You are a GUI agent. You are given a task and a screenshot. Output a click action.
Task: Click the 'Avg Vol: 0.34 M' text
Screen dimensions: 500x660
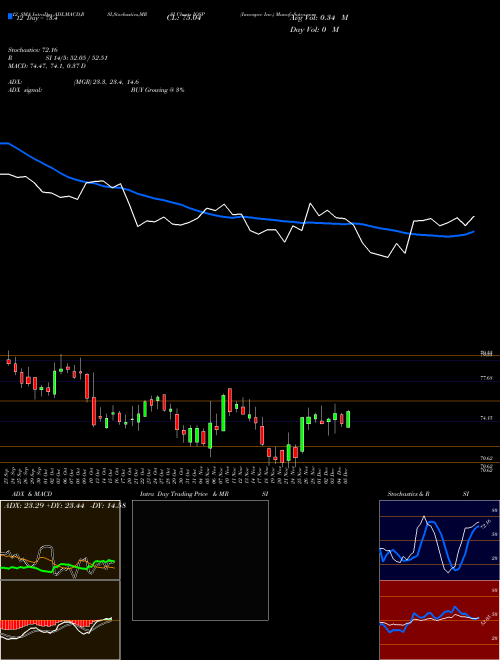coord(319,18)
